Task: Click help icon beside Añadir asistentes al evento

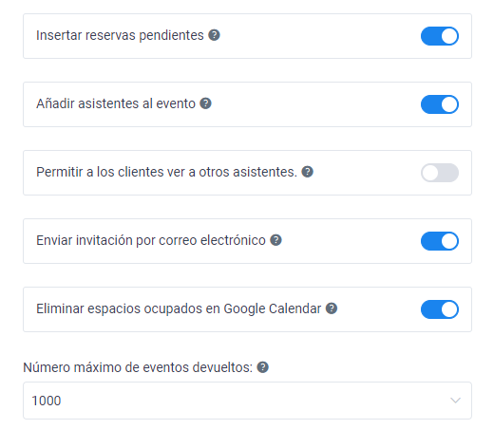Action: [x=205, y=103]
